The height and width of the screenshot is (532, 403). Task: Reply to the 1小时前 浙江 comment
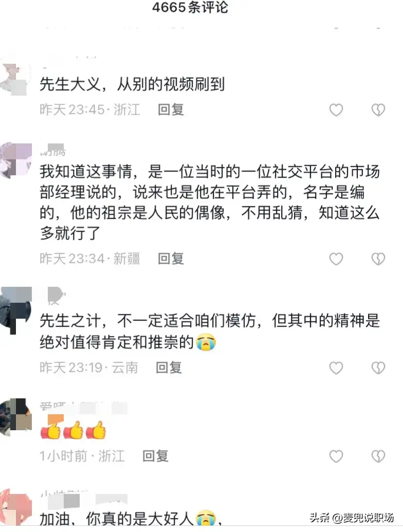coord(155,456)
